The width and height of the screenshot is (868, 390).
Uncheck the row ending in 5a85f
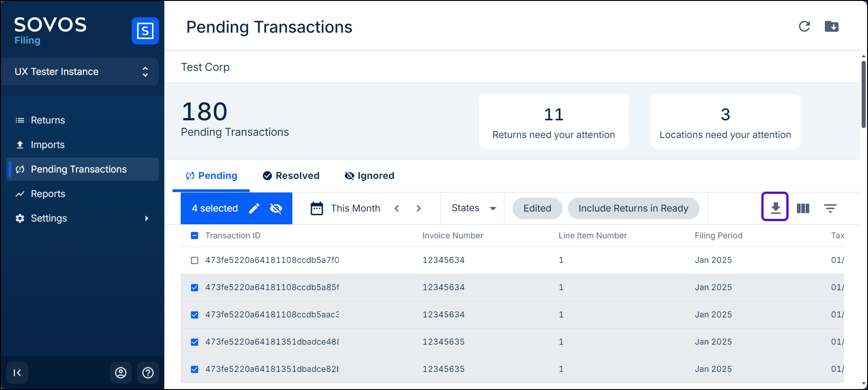pos(195,288)
